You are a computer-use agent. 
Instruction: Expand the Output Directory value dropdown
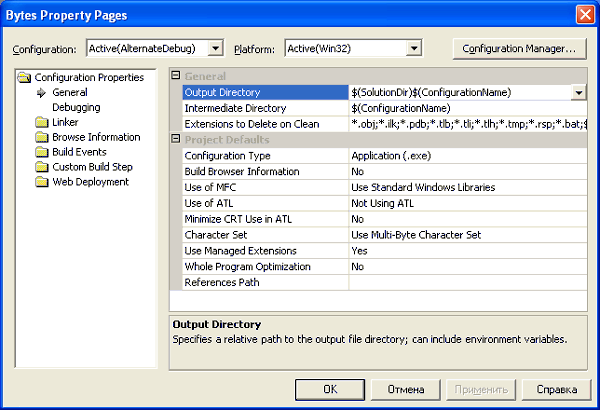coord(579,92)
